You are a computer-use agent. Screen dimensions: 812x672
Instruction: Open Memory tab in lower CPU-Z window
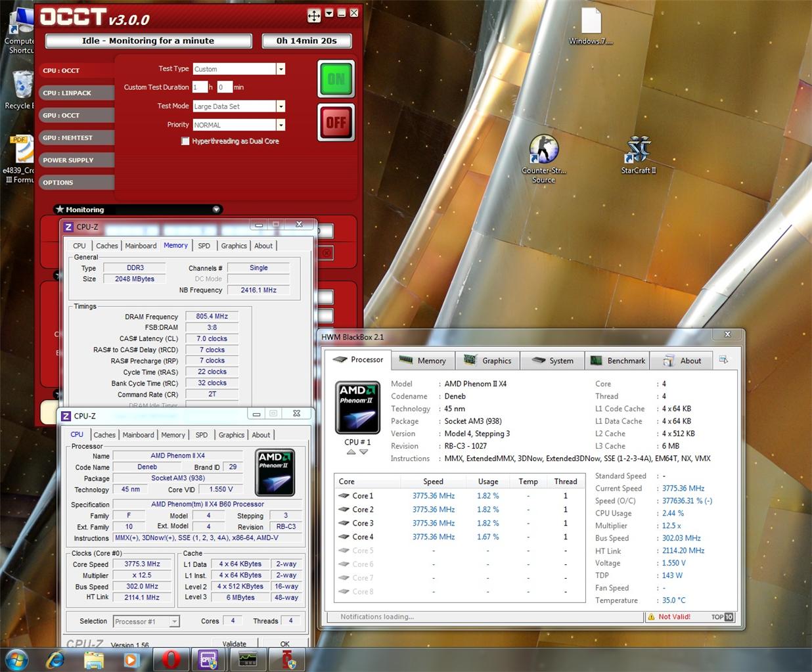pyautogui.click(x=173, y=435)
